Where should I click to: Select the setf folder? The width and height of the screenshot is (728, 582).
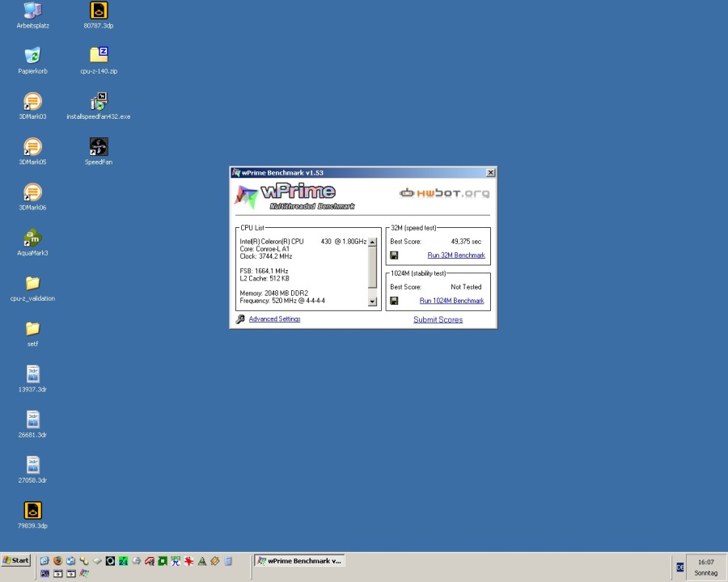coord(32,334)
